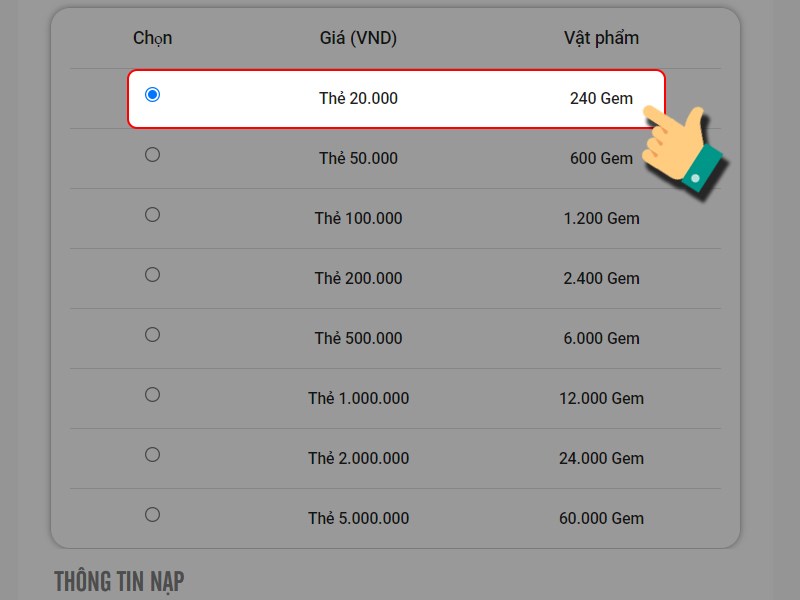This screenshot has width=800, height=600.
Task: Select the Thẻ 2.000.000 radio button
Action: [x=152, y=455]
